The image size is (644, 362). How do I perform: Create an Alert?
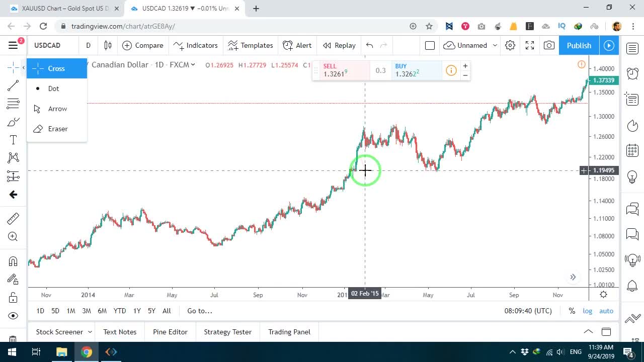click(297, 45)
